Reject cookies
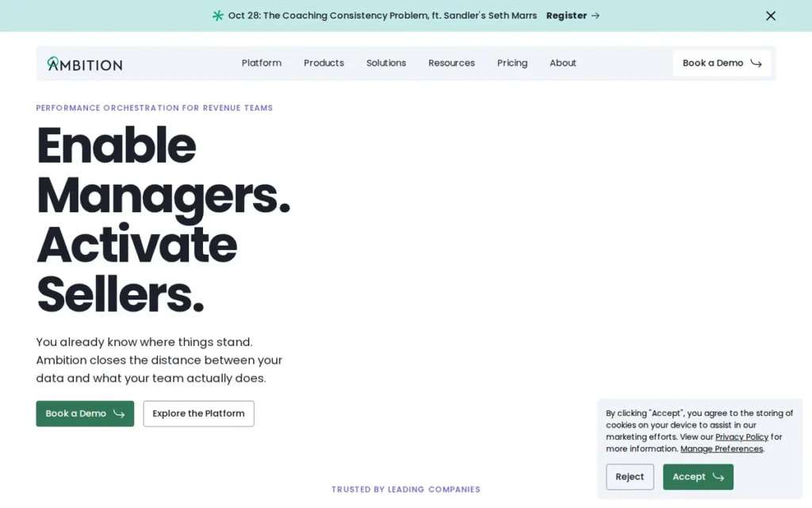 pyautogui.click(x=630, y=477)
